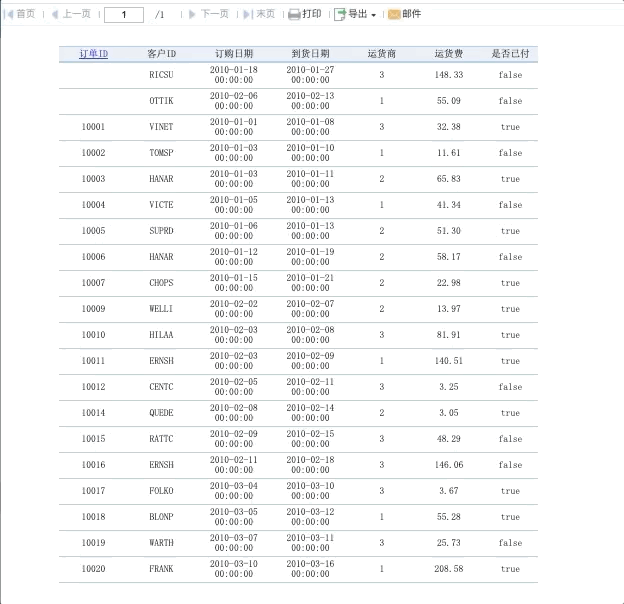Click the printer icon for 打印

coord(294,15)
